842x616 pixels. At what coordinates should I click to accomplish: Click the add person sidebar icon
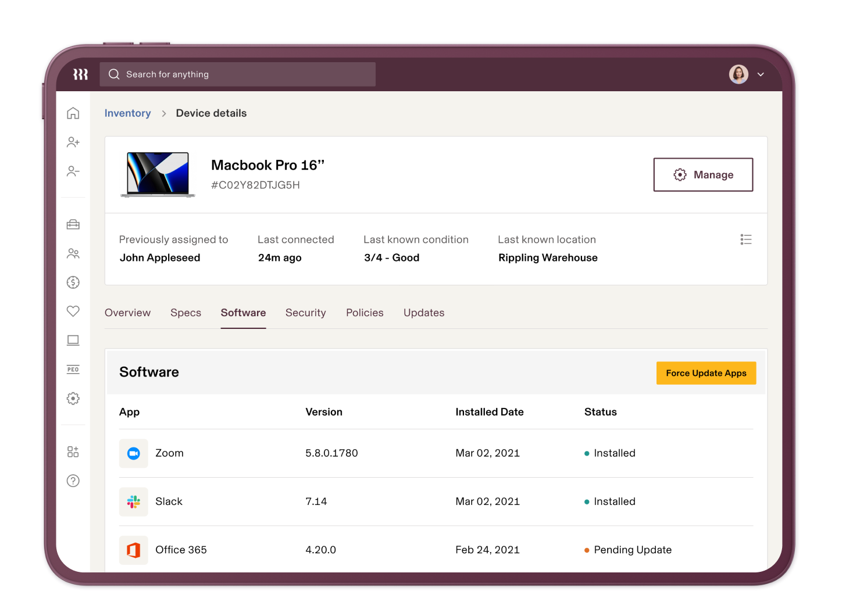click(73, 142)
